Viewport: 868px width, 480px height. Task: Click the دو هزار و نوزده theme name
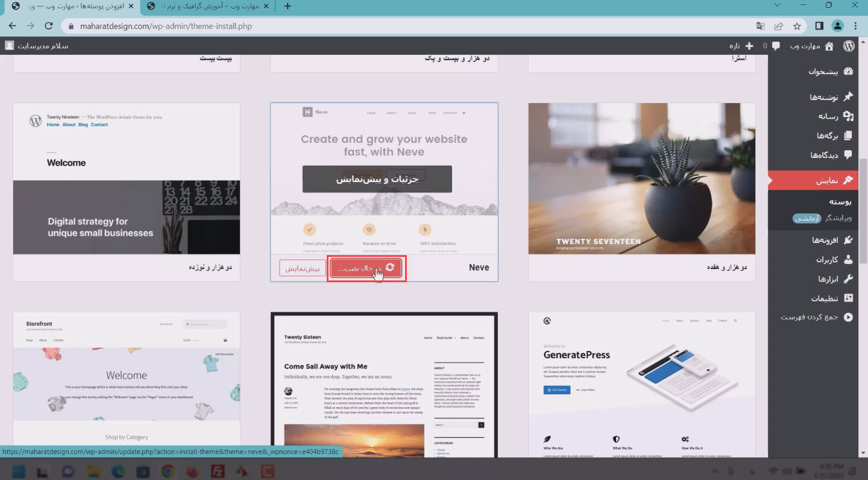[209, 267]
